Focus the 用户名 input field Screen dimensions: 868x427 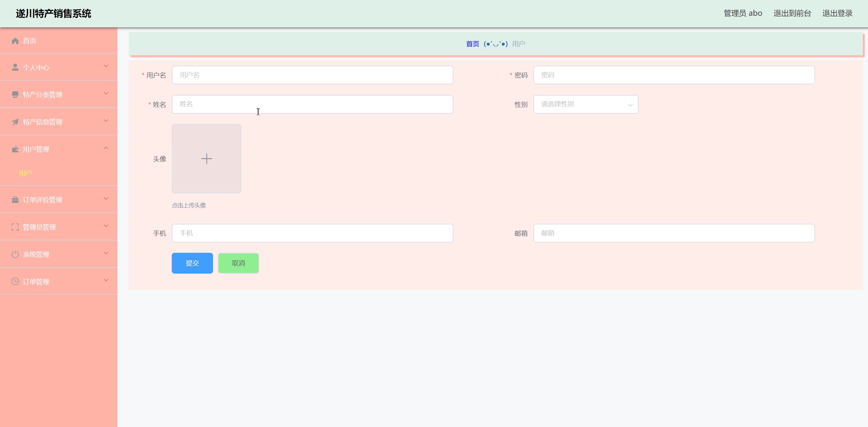312,75
